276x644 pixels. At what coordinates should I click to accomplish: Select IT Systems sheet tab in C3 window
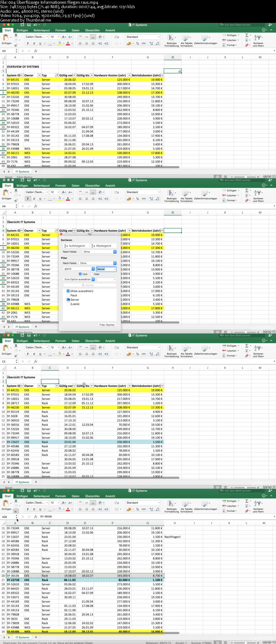click(22, 482)
